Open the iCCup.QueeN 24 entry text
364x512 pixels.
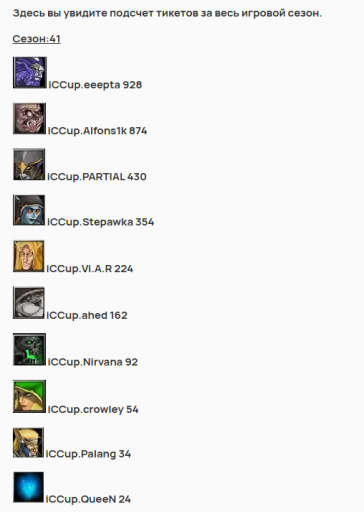tap(88, 499)
